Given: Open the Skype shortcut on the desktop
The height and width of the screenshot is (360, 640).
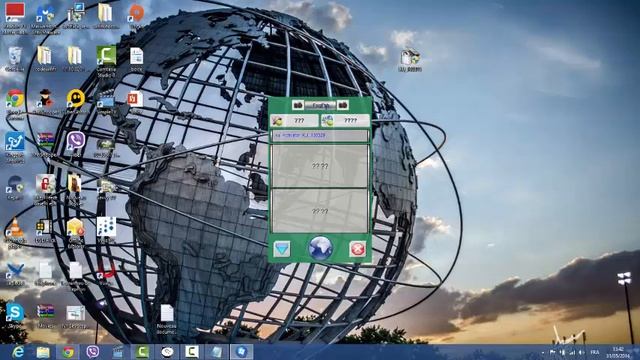Looking at the screenshot, I should (15, 313).
